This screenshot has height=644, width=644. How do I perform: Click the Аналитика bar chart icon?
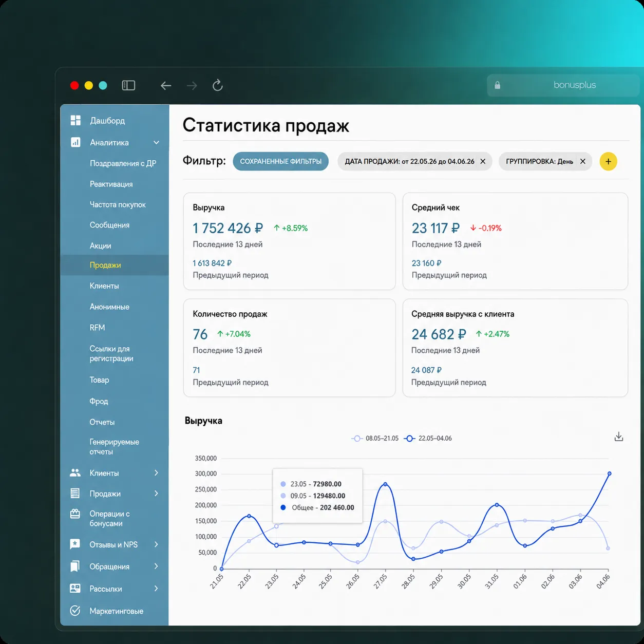(x=75, y=142)
